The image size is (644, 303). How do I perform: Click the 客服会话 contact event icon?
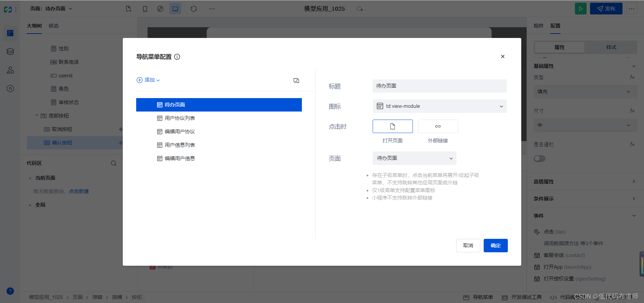537,255
